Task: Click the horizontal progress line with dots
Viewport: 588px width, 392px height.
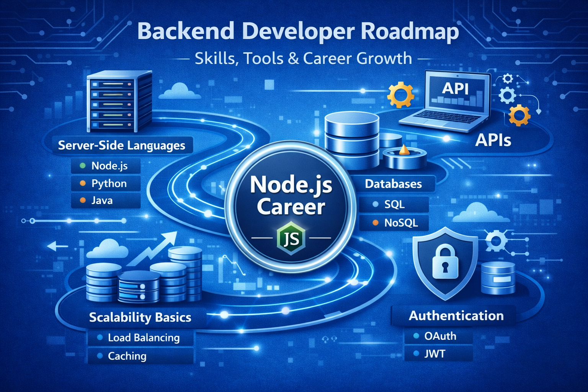Action: pyautogui.click(x=73, y=221)
